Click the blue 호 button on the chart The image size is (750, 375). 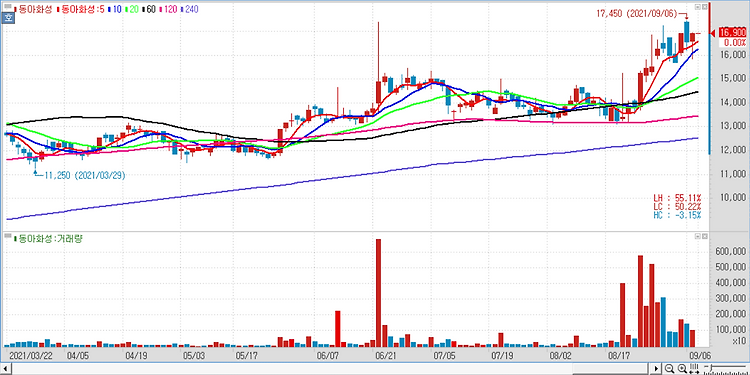pyautogui.click(x=7, y=19)
